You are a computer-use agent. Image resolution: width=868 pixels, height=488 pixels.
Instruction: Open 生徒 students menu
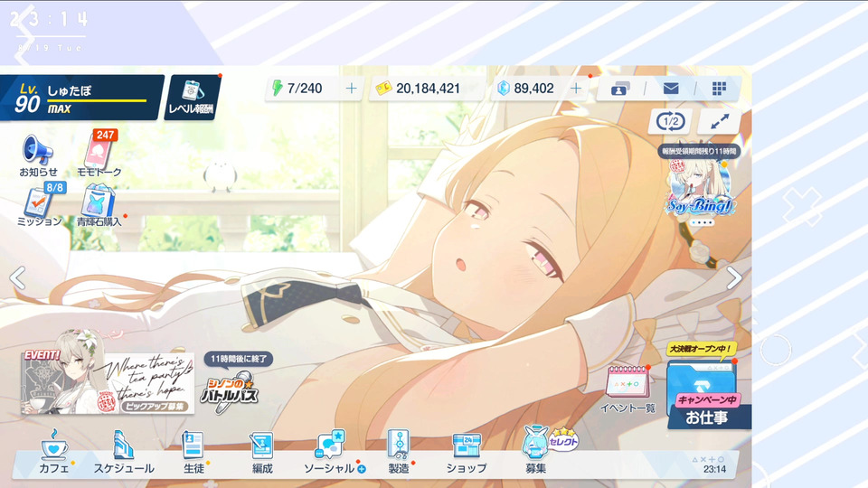[193, 452]
